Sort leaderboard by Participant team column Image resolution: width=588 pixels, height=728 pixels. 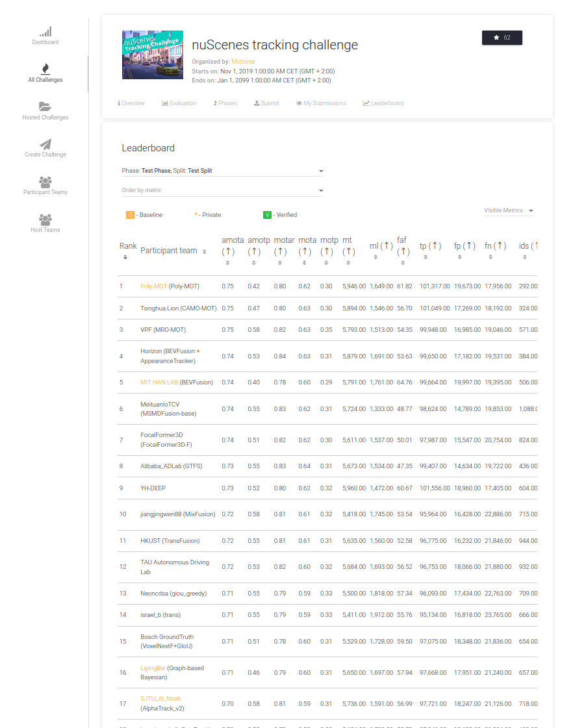coord(204,252)
